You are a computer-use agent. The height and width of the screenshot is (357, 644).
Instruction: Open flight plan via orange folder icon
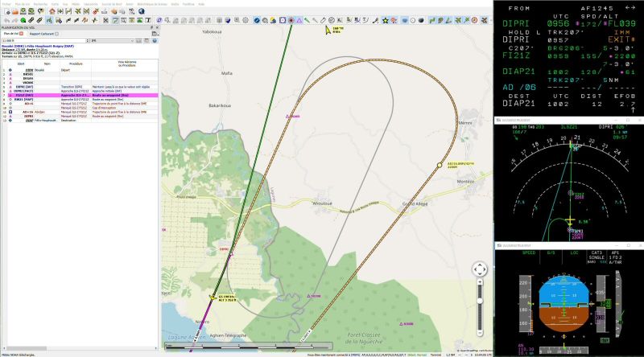click(14, 11)
